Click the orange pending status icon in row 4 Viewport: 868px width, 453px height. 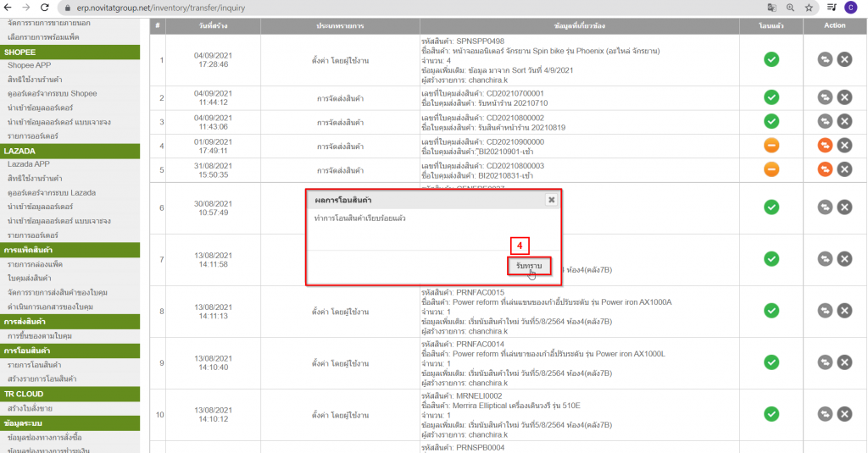(771, 146)
